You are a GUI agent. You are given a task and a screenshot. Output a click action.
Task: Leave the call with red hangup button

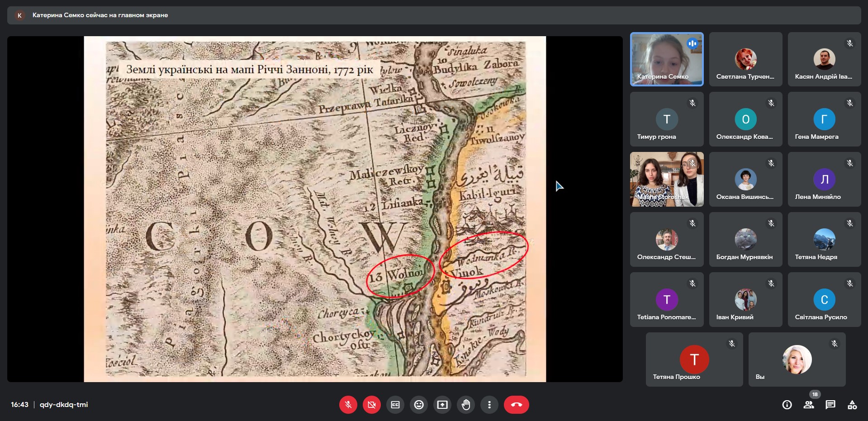pyautogui.click(x=516, y=405)
